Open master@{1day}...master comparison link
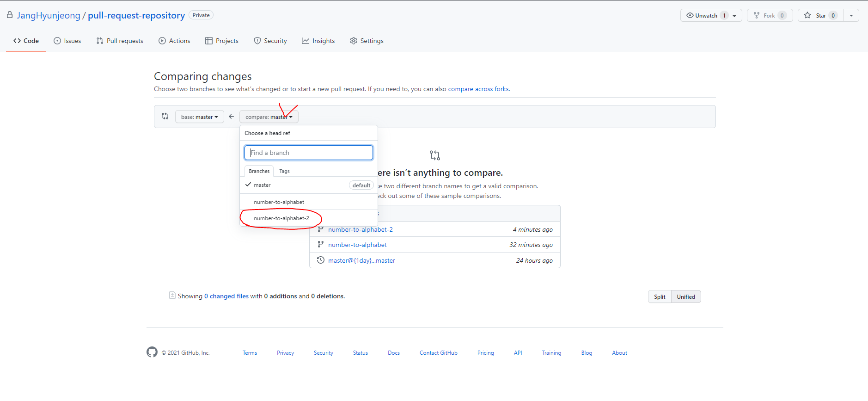The image size is (868, 401). 361,260
